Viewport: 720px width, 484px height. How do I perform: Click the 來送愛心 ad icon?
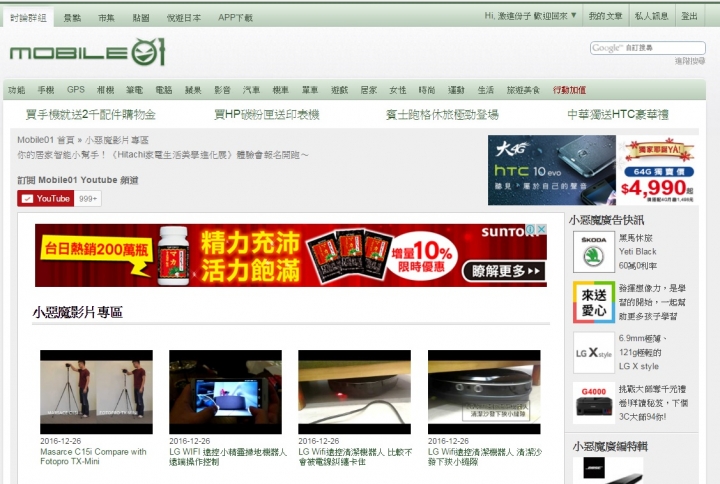click(x=593, y=302)
